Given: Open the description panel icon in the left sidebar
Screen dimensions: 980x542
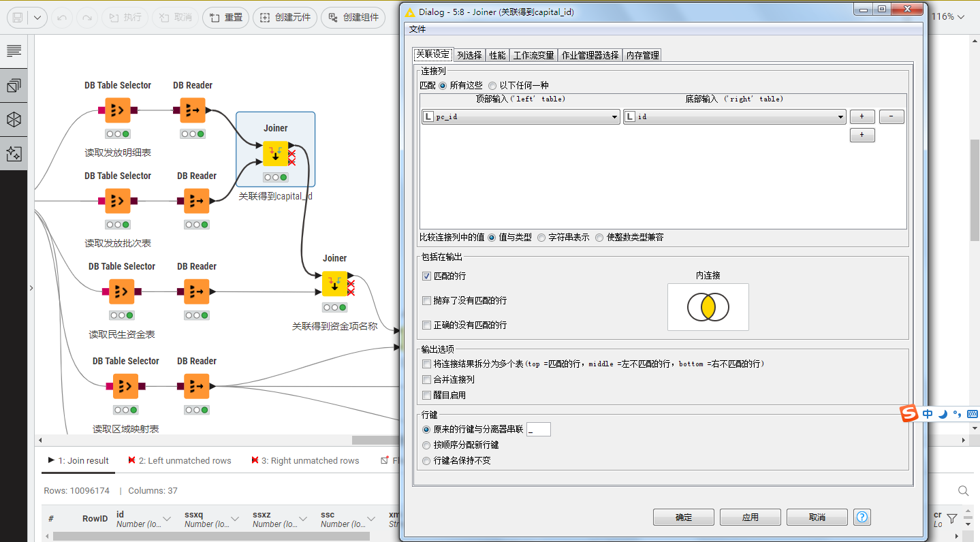Looking at the screenshot, I should 14,51.
